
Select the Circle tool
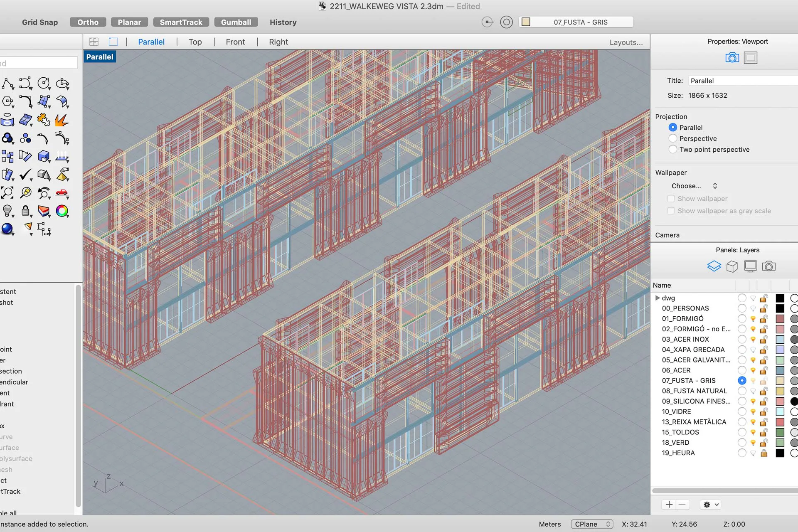point(44,84)
